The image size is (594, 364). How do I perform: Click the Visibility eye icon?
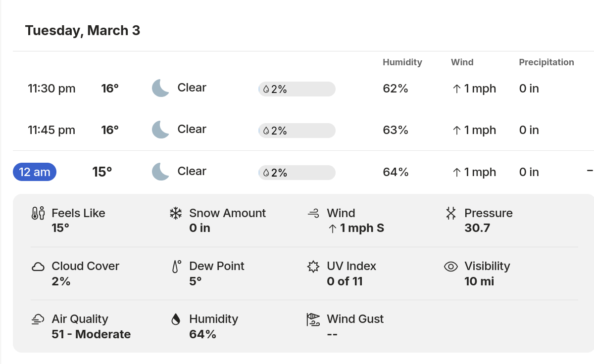(x=450, y=267)
